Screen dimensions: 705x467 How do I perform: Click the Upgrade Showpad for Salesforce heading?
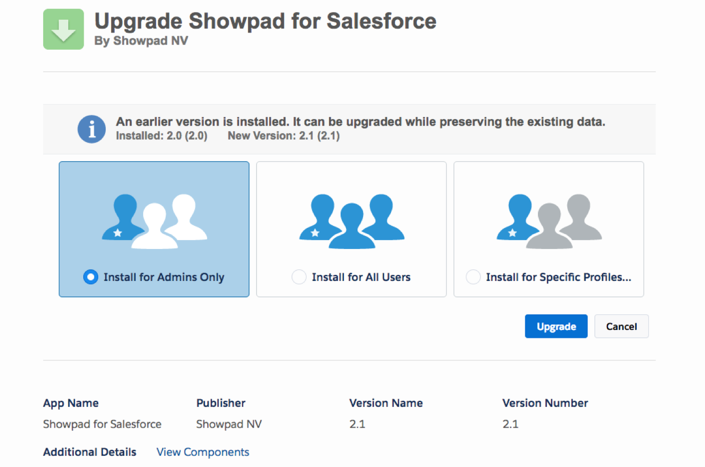pyautogui.click(x=265, y=20)
